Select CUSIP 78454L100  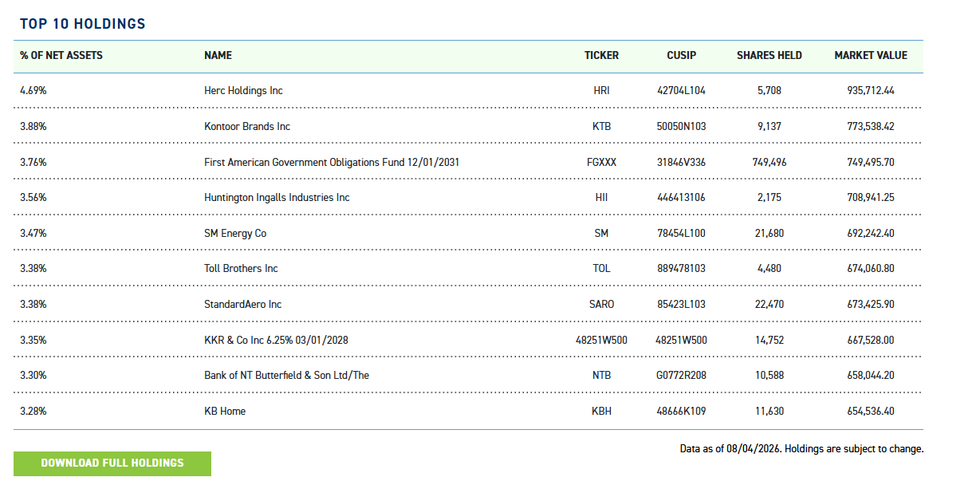coord(681,234)
